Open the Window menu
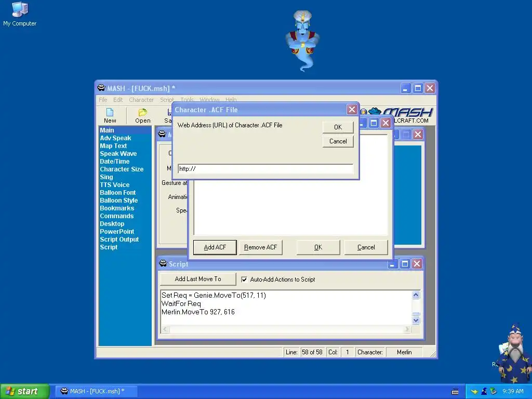 [x=209, y=100]
